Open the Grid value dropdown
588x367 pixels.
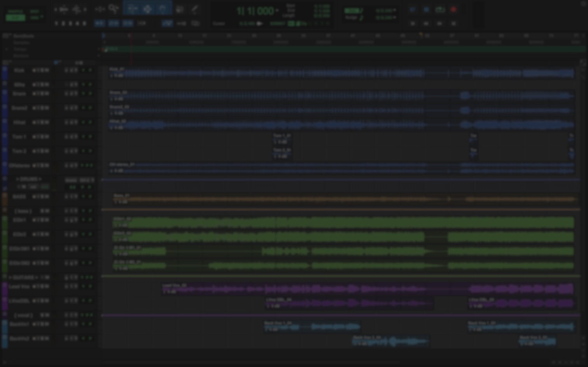(x=394, y=10)
